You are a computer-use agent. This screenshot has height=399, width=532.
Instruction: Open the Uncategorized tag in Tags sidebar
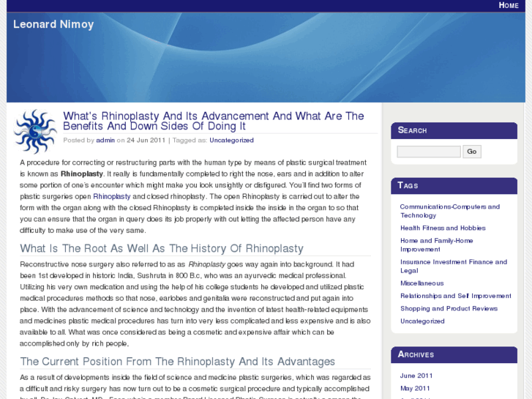point(422,321)
